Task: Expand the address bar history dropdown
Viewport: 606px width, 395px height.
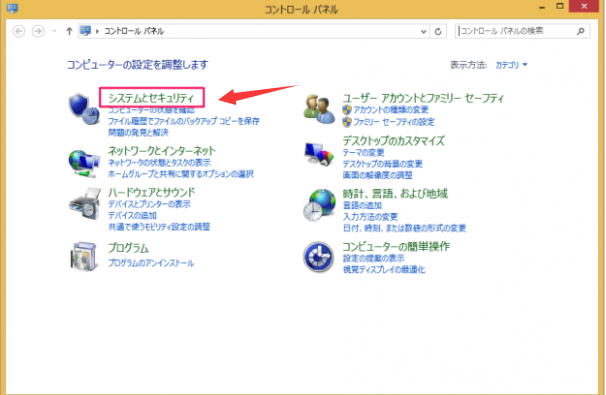Action: click(x=424, y=32)
